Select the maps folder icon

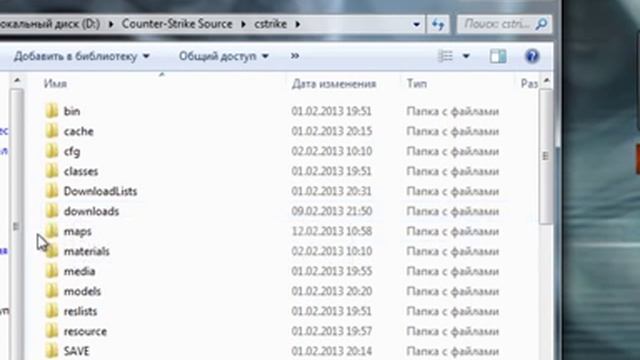52,231
